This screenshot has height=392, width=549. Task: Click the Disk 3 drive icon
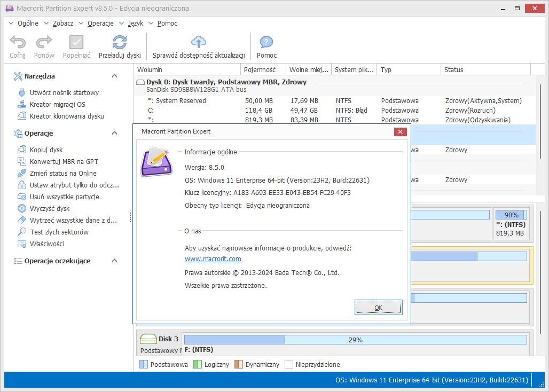148,339
